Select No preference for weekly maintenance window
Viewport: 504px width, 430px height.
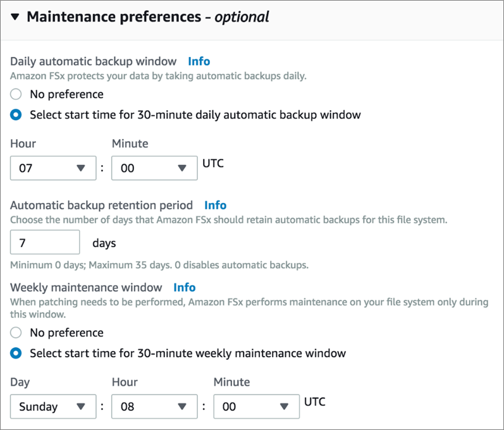[17, 333]
